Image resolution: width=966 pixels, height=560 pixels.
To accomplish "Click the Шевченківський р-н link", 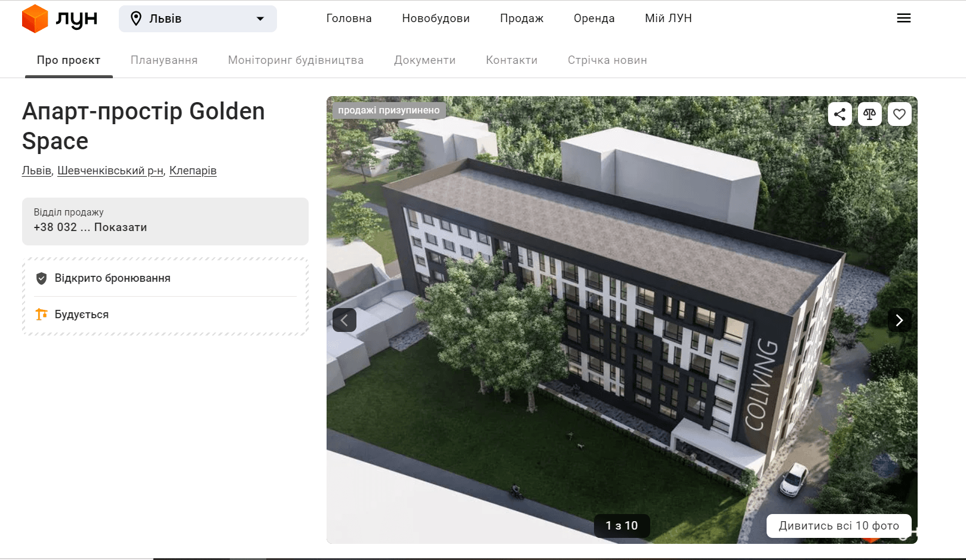I will coord(110,171).
